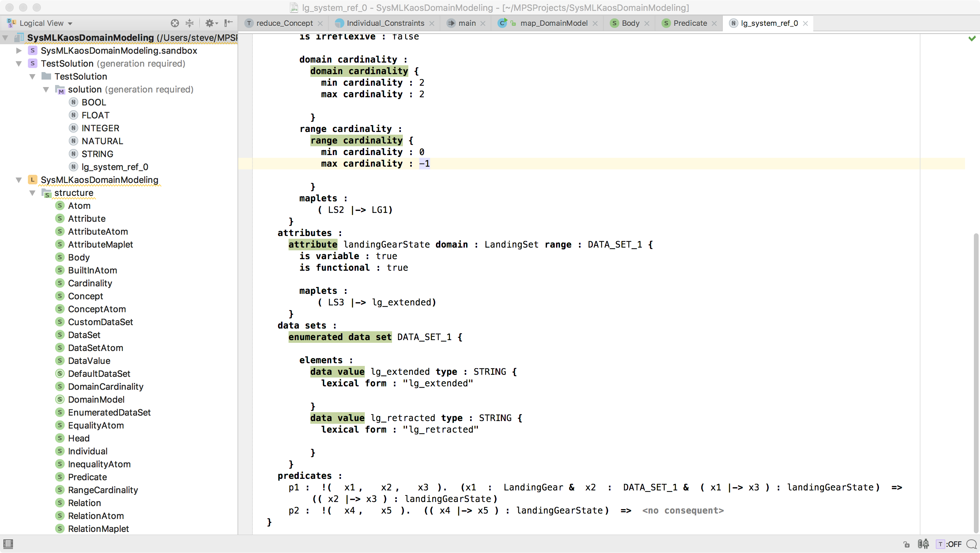Screen dimensions: 980x553
Task: Expand the SysMLKaosDomainModeling.sandbox node
Action: coord(19,51)
